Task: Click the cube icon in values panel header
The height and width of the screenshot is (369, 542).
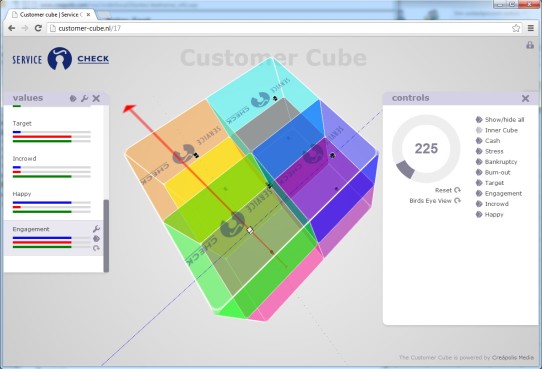Action: pos(73,98)
